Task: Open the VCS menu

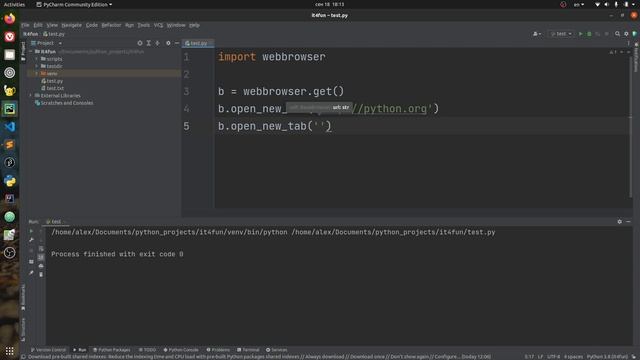Action: (x=158, y=25)
